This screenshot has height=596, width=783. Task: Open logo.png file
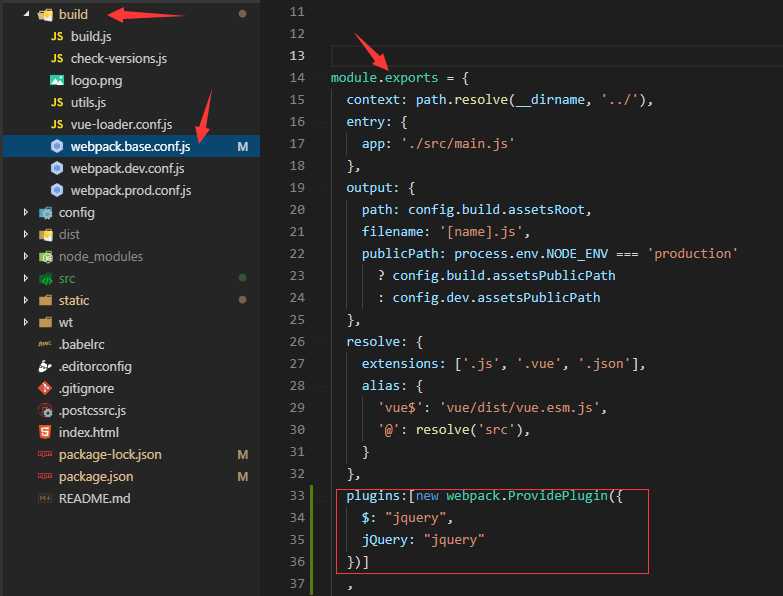(96, 80)
